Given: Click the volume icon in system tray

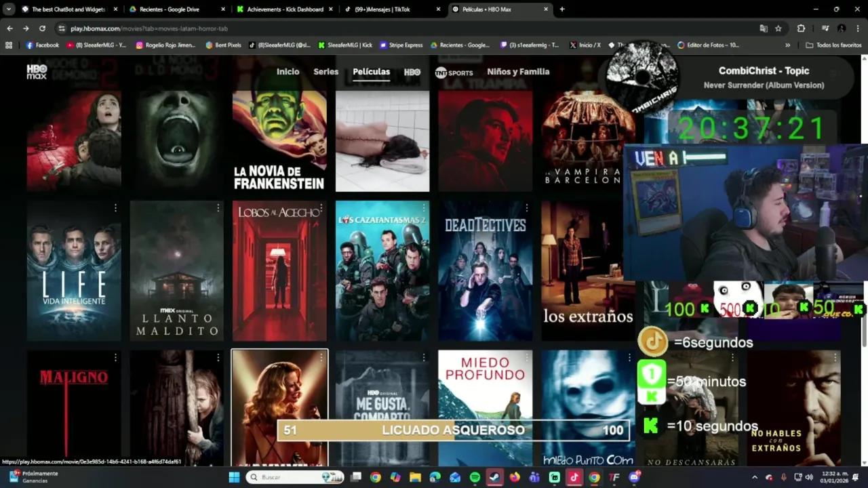Looking at the screenshot, I should [809, 477].
